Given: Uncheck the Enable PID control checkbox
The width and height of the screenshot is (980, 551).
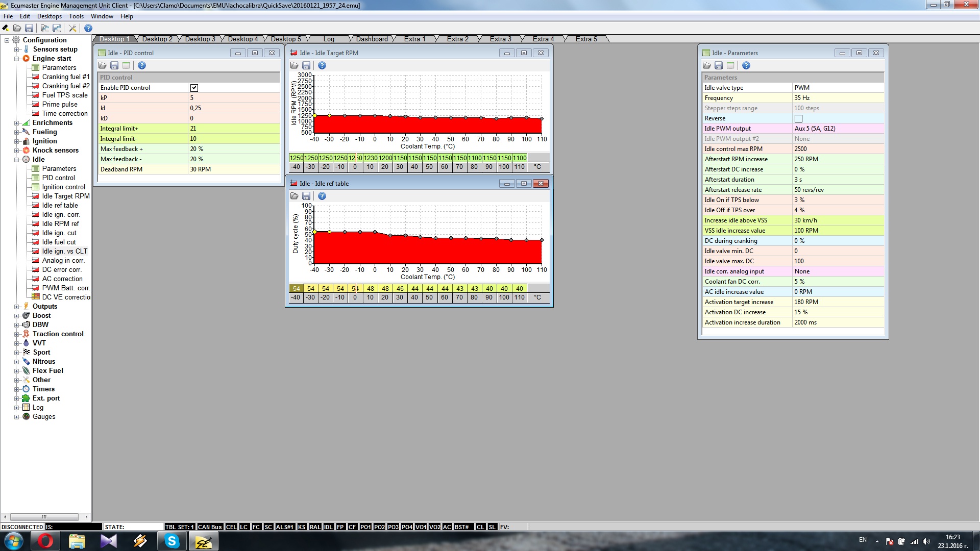Looking at the screenshot, I should pyautogui.click(x=194, y=88).
